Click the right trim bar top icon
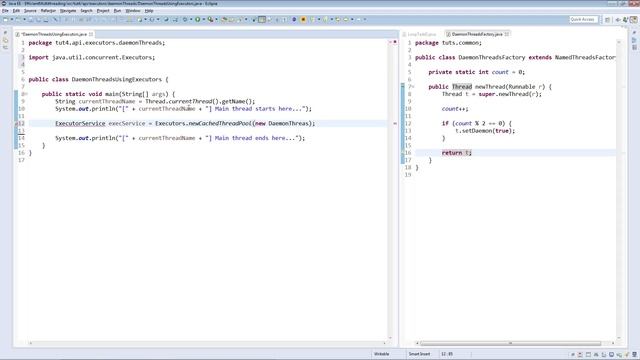This screenshot has height=360, width=640. tap(634, 33)
